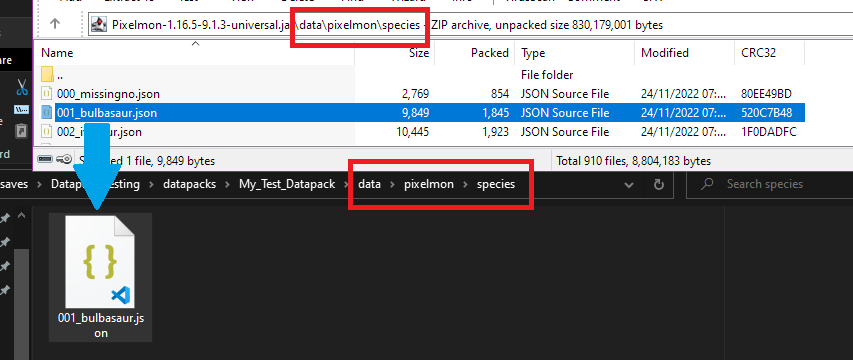Image resolution: width=853 pixels, height=360 pixels.
Task: Click the 'species' breadcrumb in Explorer
Action: pos(496,184)
